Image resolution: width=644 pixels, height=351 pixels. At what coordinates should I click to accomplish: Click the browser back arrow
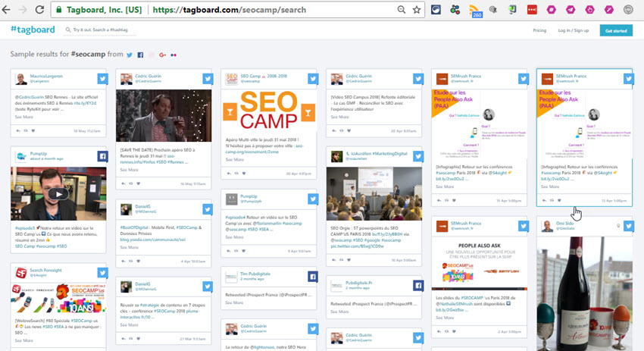click(x=6, y=9)
